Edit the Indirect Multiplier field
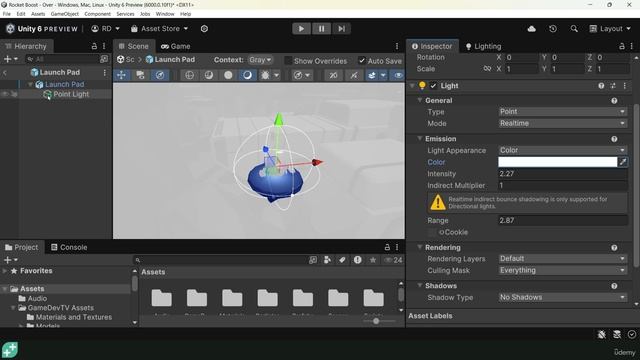The image size is (640, 360). [562, 185]
